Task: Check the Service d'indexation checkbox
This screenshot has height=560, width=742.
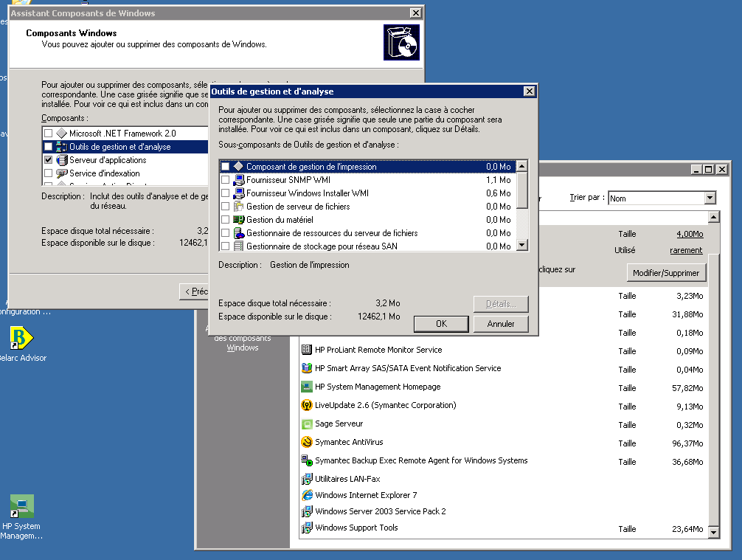Action: tap(48, 173)
